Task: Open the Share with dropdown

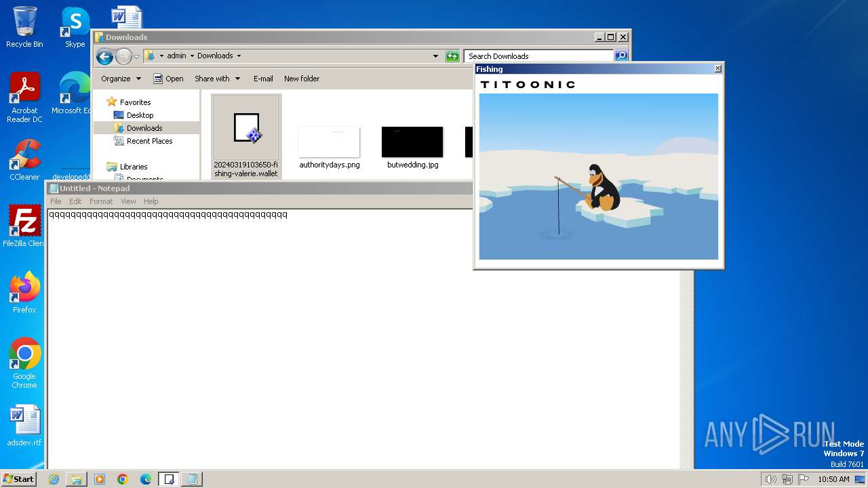Action: coord(217,79)
